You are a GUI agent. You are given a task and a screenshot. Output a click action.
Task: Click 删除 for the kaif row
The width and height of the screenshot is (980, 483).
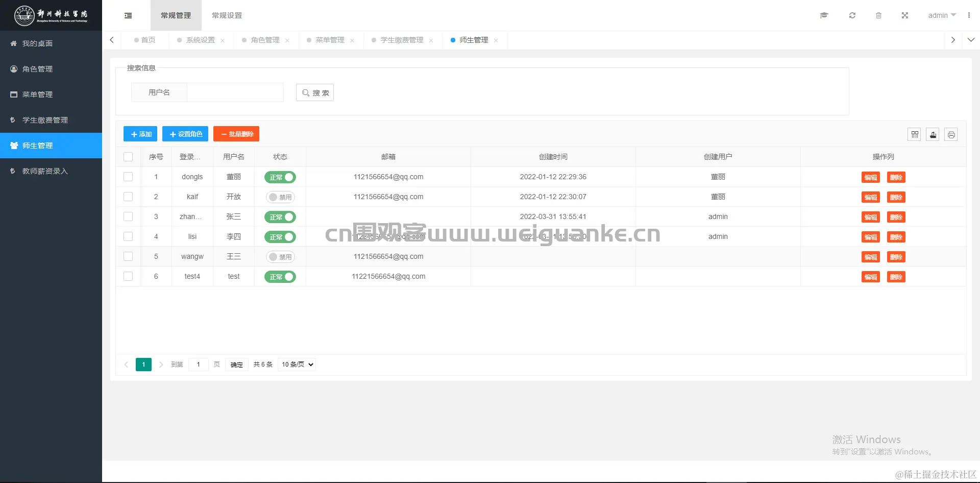pyautogui.click(x=896, y=197)
